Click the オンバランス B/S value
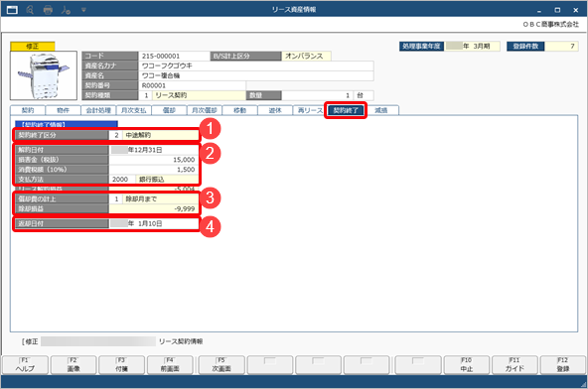This screenshot has height=389, width=588. [x=306, y=56]
